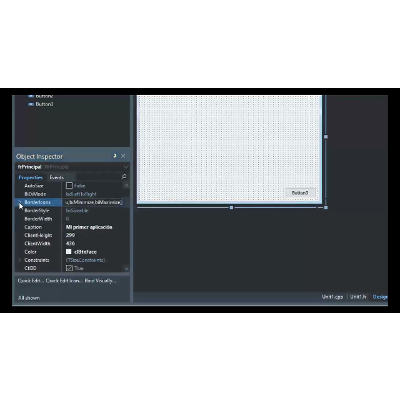
Task: Select the BorderWidth property name
Action: click(x=38, y=219)
